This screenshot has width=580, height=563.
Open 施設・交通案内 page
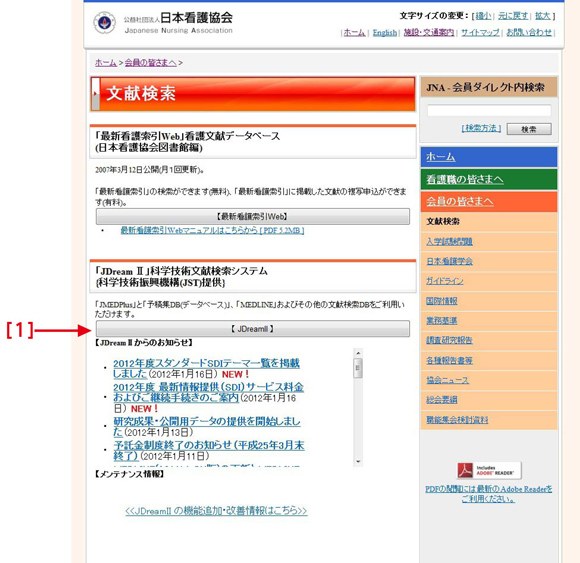(x=429, y=33)
